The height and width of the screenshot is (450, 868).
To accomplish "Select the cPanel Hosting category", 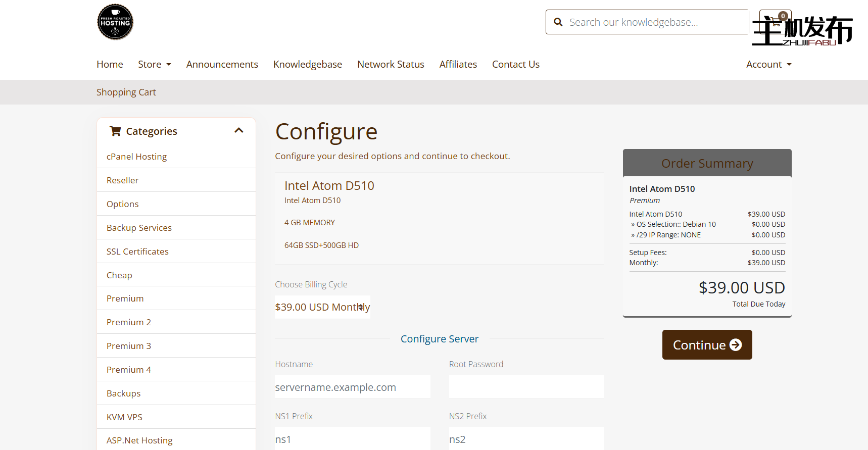I will [136, 157].
